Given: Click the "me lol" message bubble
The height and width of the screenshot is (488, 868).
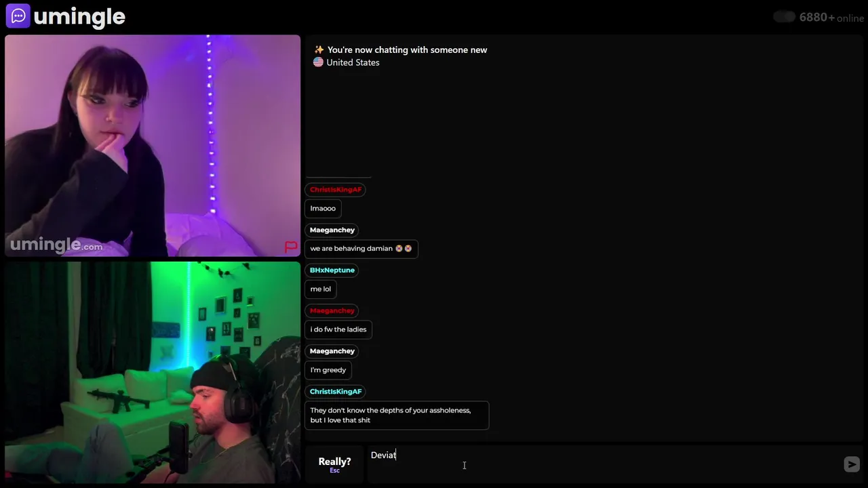Looking at the screenshot, I should pyautogui.click(x=321, y=289).
